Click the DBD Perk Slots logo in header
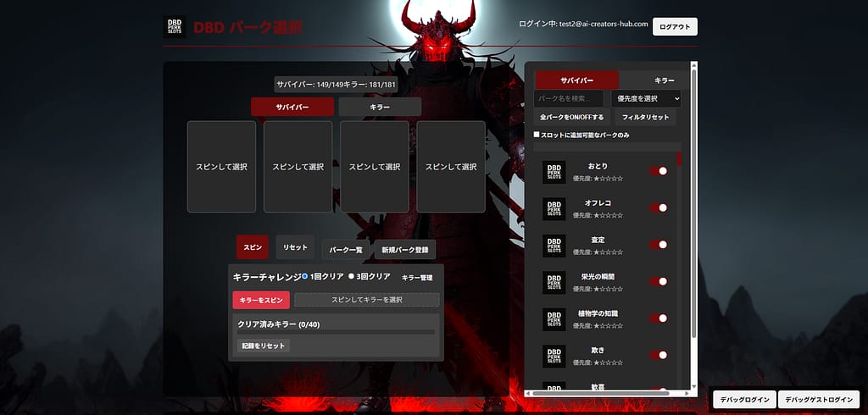This screenshot has height=415, width=868. coord(175,27)
